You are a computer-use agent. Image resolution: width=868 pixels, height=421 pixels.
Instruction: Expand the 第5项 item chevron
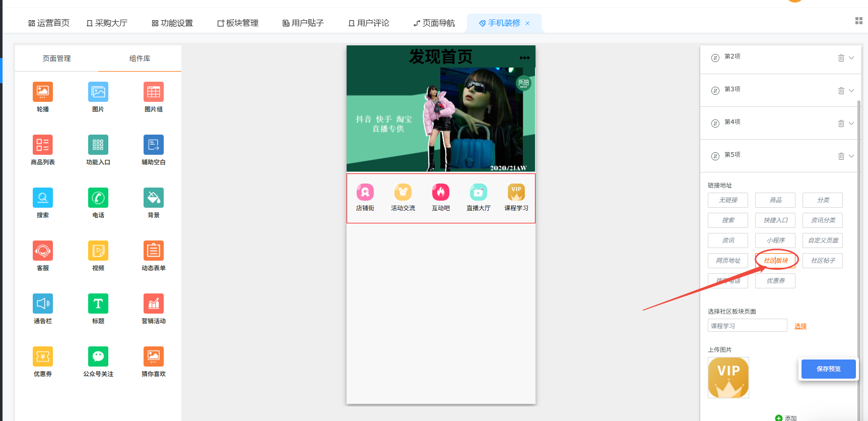pyautogui.click(x=851, y=156)
